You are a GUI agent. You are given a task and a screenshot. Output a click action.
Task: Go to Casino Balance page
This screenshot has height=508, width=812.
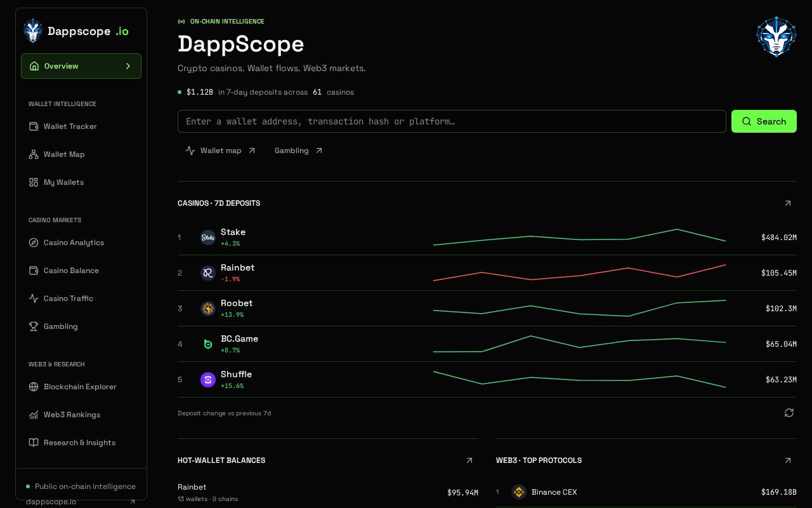81,271
